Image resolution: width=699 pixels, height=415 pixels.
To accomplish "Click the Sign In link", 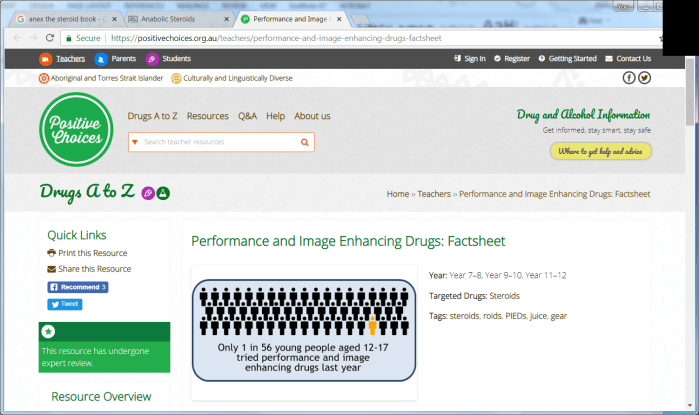I will 469,59.
